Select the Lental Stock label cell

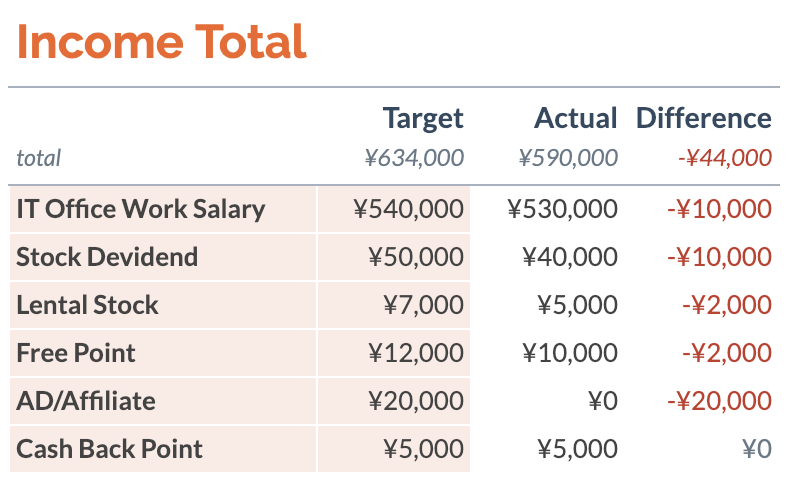[163, 305]
